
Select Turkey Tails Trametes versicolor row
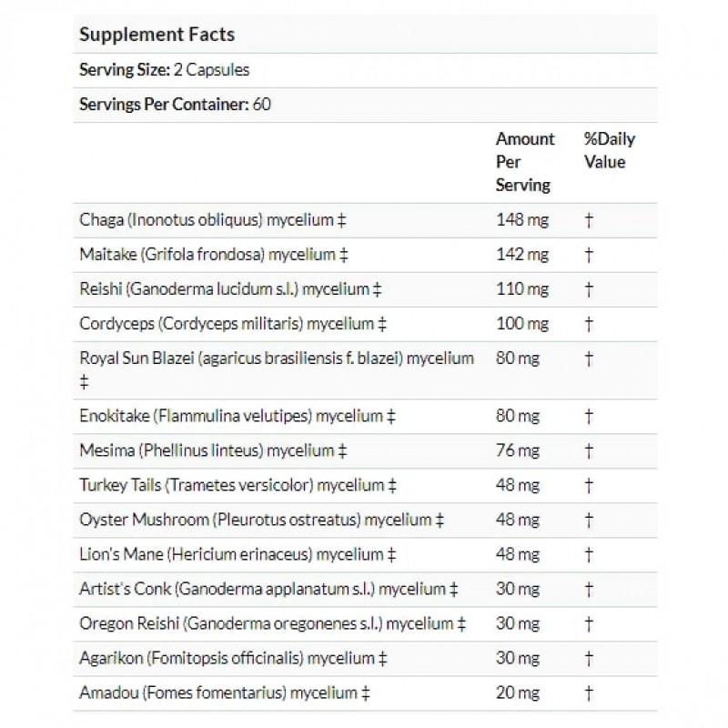point(365,486)
